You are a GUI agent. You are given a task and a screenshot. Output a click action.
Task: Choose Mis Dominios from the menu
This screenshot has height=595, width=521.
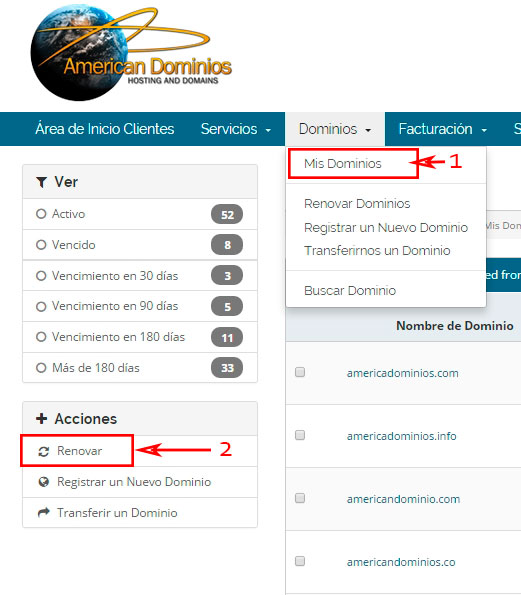pos(343,164)
